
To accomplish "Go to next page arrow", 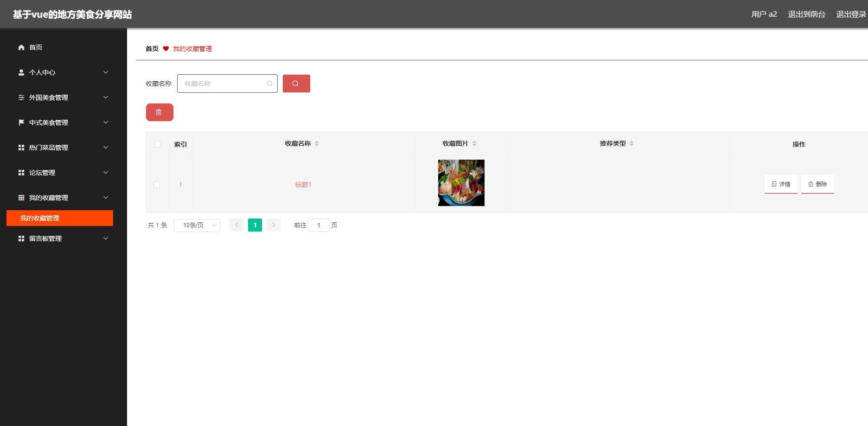I will 274,225.
